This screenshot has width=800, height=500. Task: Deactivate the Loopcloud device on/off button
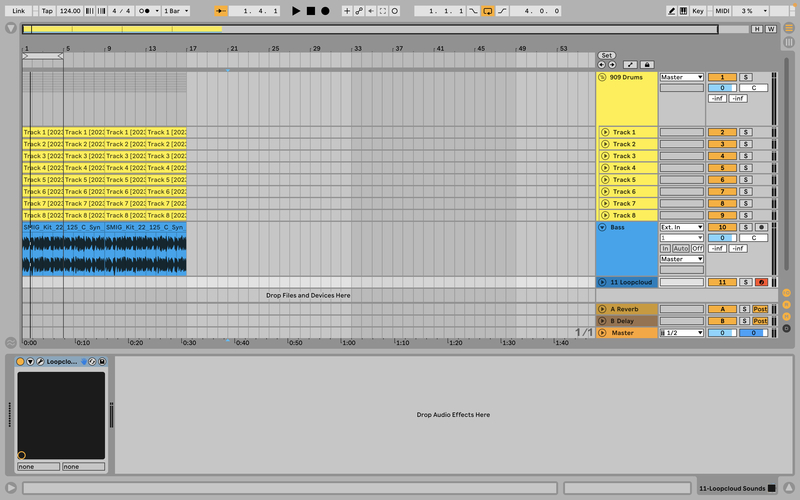point(21,361)
